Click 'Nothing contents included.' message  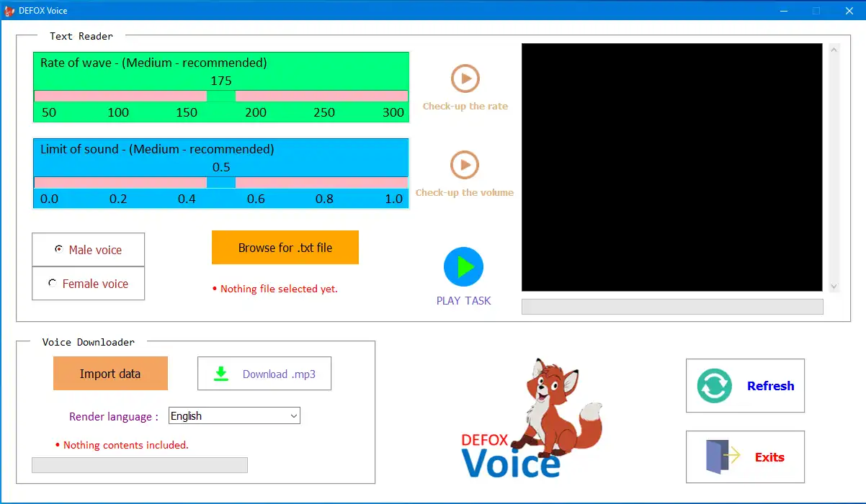tap(126, 445)
